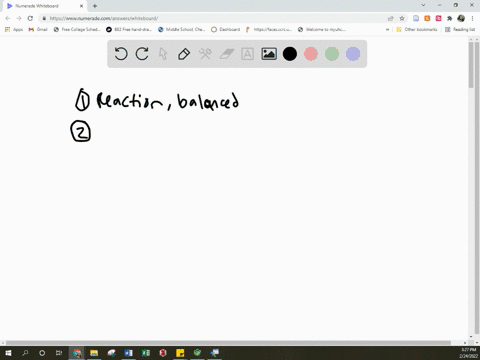This screenshot has height=360, width=480.
Task: Open the blue document extension icon
Action: tap(416, 18)
